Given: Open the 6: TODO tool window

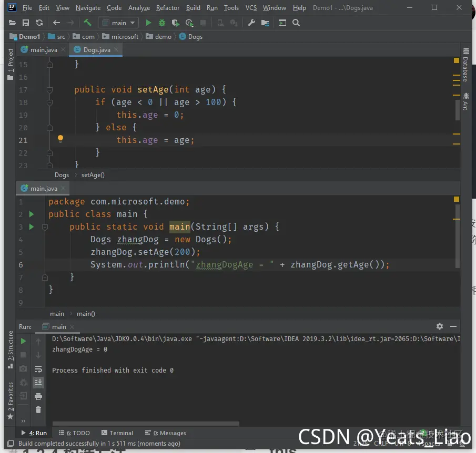Looking at the screenshot, I should tap(74, 433).
